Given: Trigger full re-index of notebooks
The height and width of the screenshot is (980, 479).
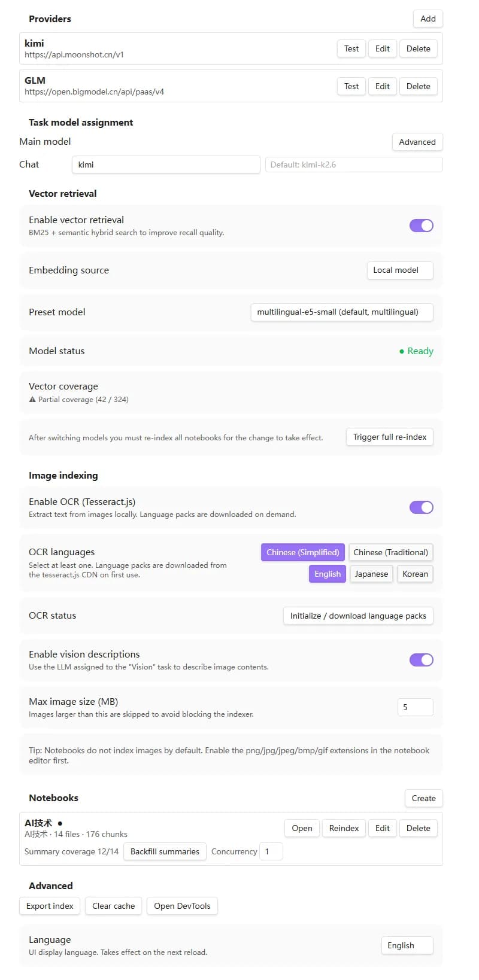Looking at the screenshot, I should [390, 437].
